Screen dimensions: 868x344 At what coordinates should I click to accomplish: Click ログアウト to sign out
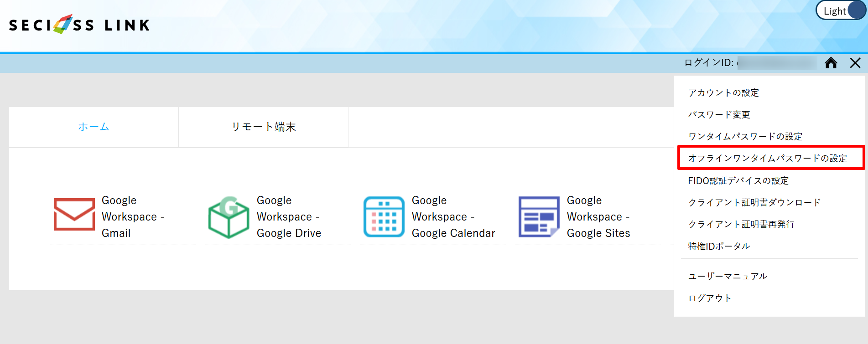click(x=710, y=298)
